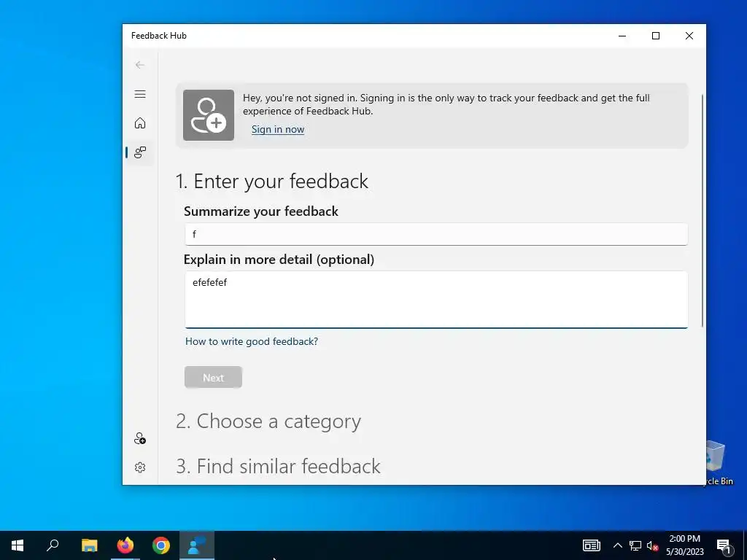Show hidden system tray icons

[617, 545]
